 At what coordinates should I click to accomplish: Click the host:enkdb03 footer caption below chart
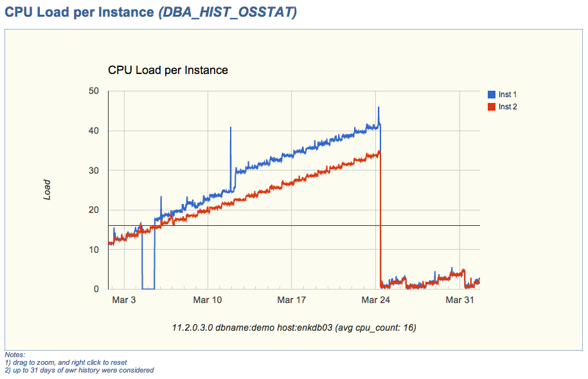304,328
